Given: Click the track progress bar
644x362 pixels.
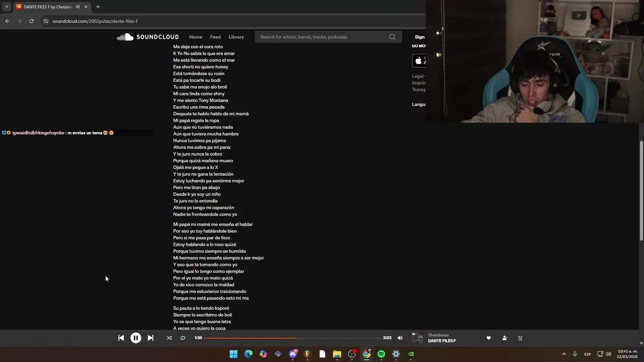Looking at the screenshot, I should pyautogui.click(x=292, y=338).
